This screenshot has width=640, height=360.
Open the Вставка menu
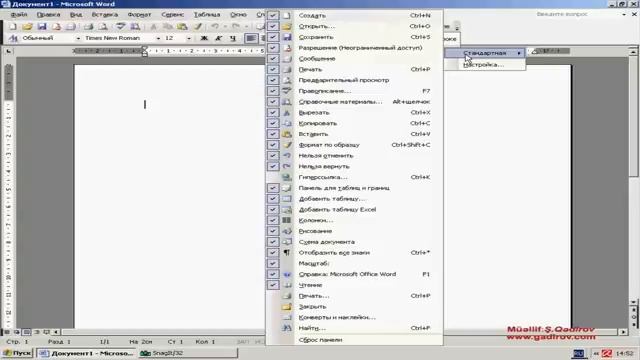pos(104,15)
